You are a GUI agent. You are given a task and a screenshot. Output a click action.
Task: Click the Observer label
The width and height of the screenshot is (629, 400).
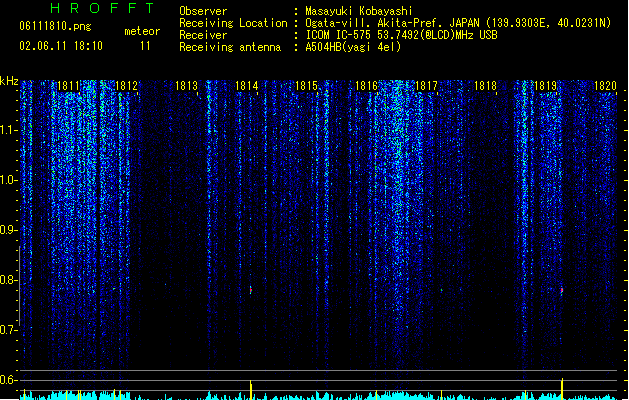(x=203, y=11)
